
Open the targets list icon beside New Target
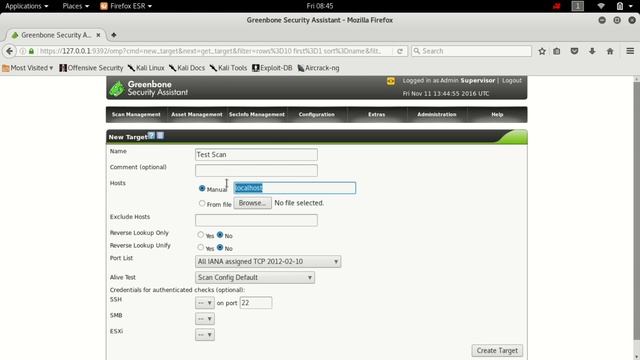pos(160,136)
